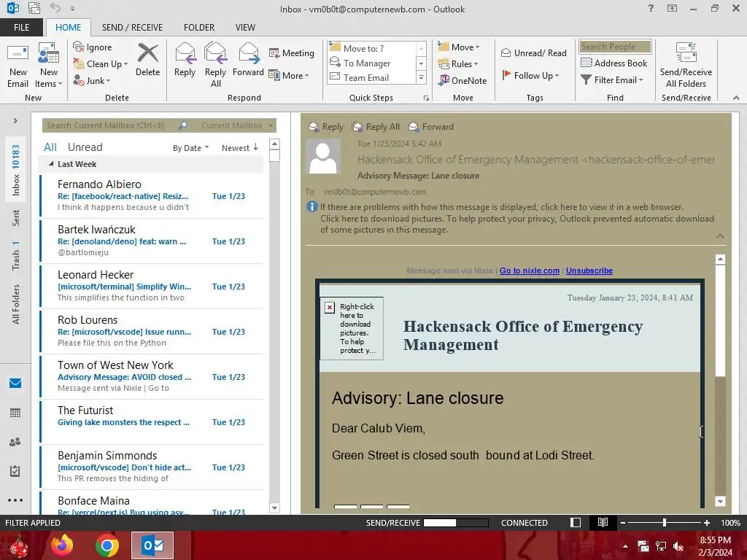The width and height of the screenshot is (747, 560).
Task: Click Forward in the reading pane
Action: [431, 127]
